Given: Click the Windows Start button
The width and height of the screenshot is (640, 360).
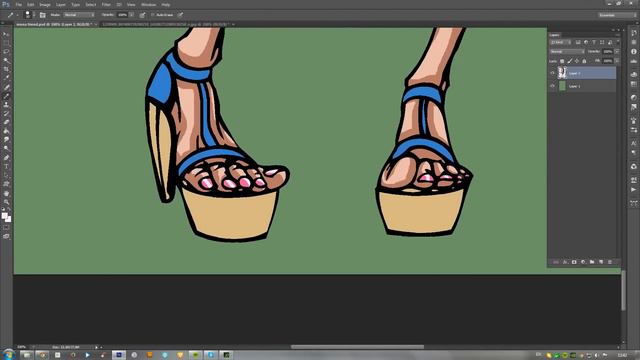Looking at the screenshot, I should tap(9, 354).
